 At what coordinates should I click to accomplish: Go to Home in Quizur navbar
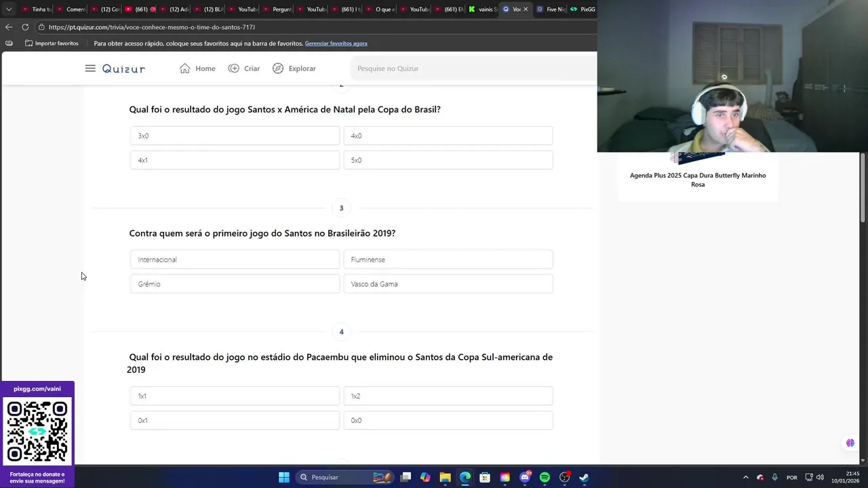pos(197,68)
